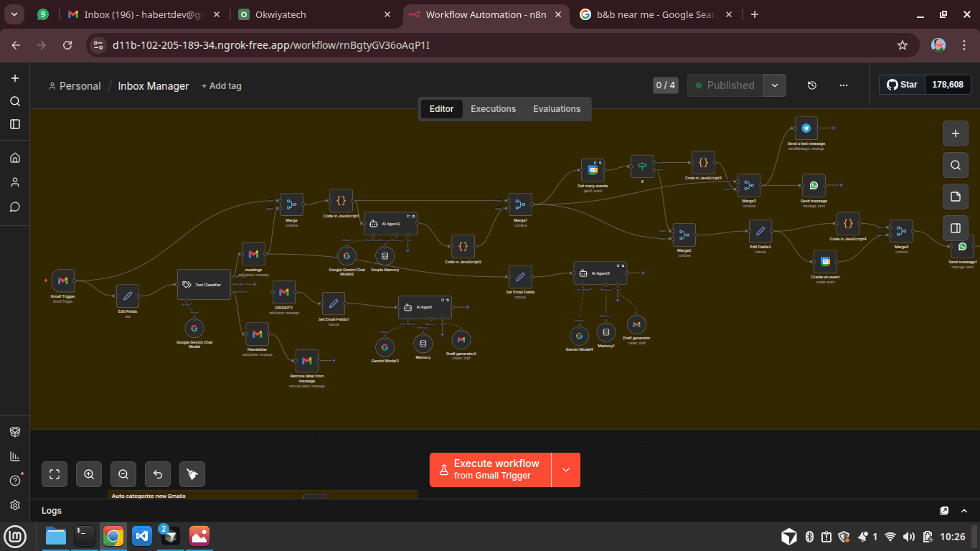This screenshot has height=551, width=980.
Task: Undo the last workflow change
Action: pos(157,474)
